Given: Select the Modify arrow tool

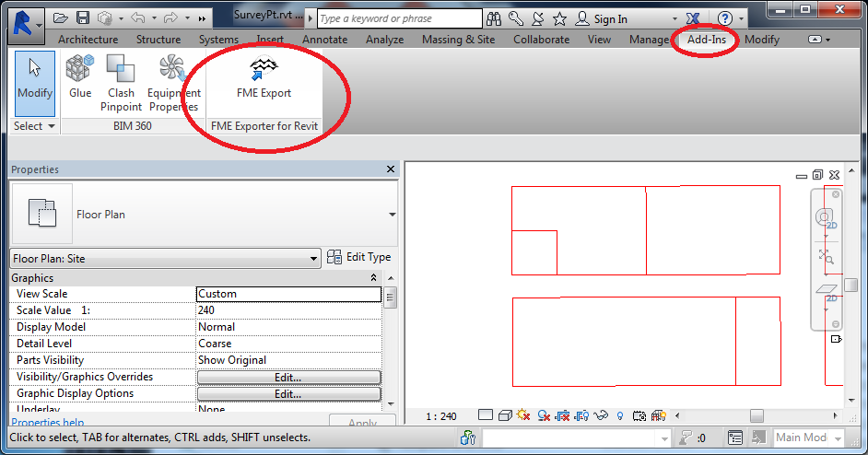Looking at the screenshot, I should click(x=35, y=83).
